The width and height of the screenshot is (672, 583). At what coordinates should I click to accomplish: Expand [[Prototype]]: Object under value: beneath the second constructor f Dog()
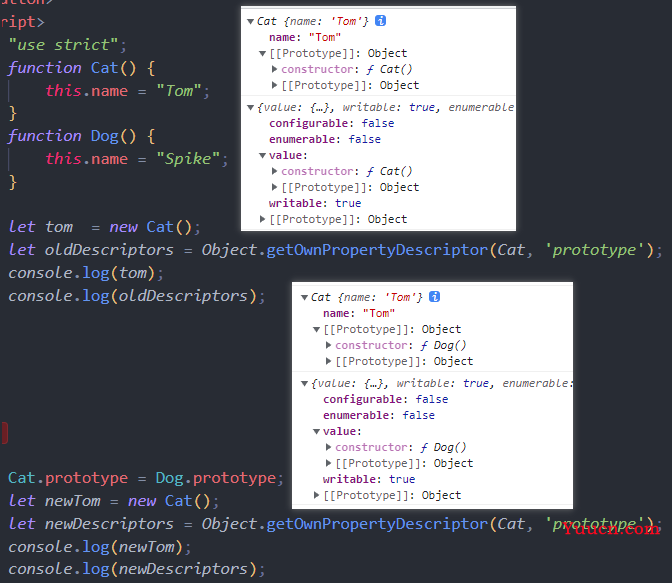point(329,463)
